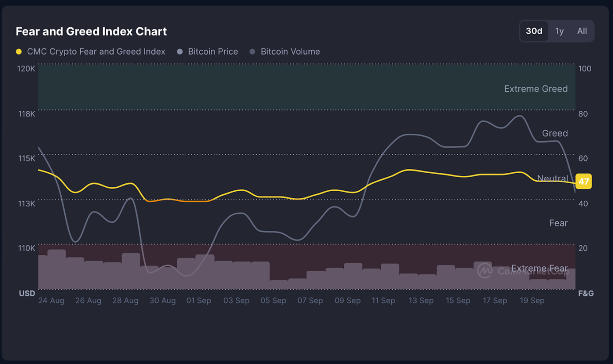Click the Fear zone label
The width and height of the screenshot is (613, 364).
[x=558, y=223]
